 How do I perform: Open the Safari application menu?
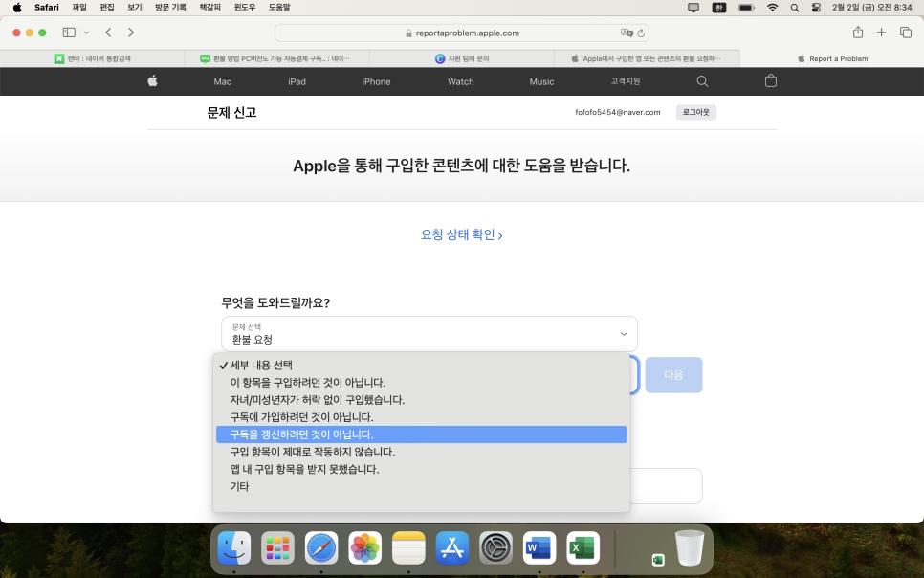(x=47, y=8)
